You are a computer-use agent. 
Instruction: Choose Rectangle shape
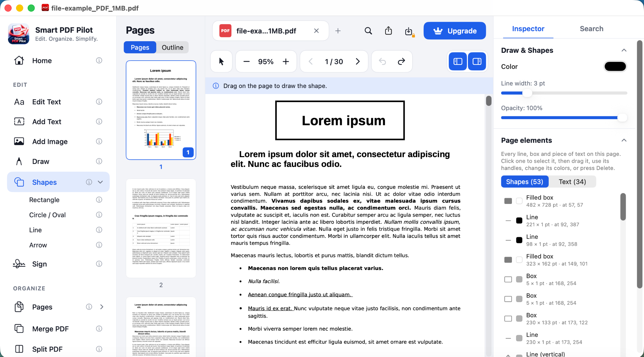point(44,200)
